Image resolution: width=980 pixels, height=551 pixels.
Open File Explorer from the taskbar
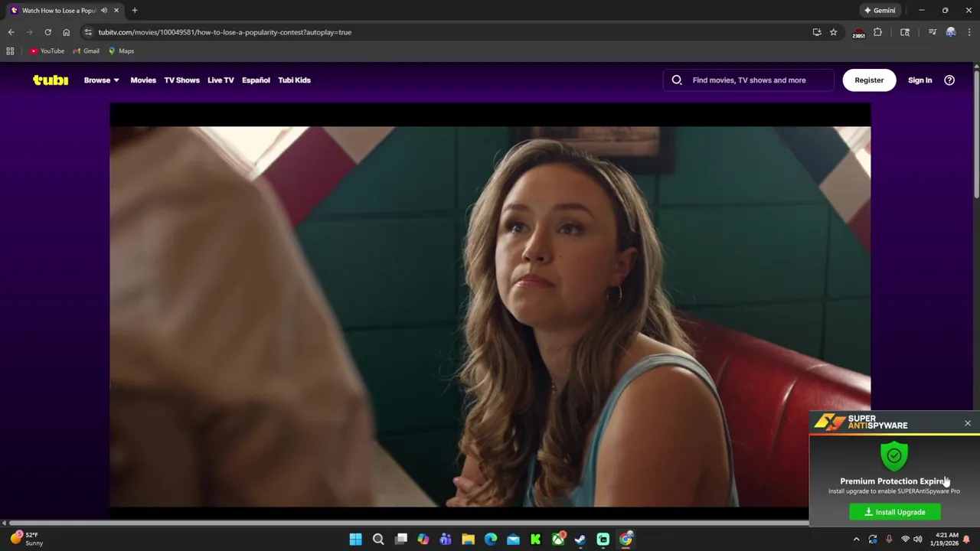pos(469,539)
